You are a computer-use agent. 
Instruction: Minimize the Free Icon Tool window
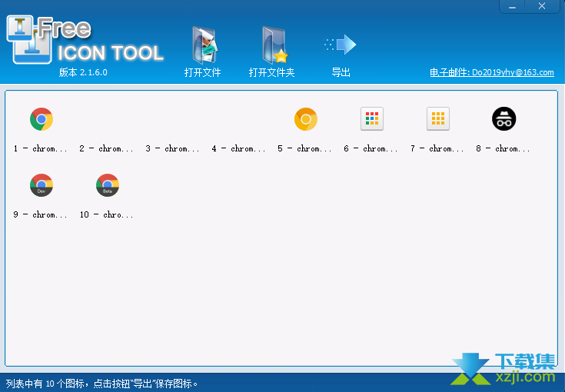(512, 6)
